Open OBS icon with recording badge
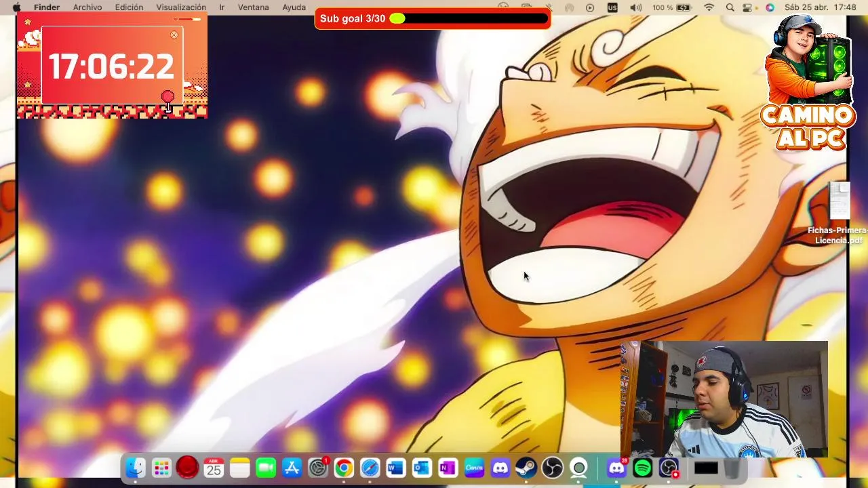Image resolution: width=868 pixels, height=488 pixels. coord(669,468)
